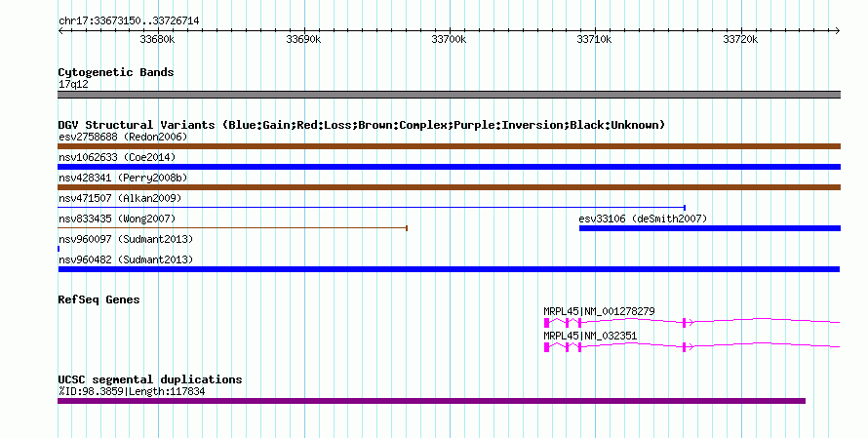Open variant label nsv1062633 (Coe2014)

pos(117,157)
